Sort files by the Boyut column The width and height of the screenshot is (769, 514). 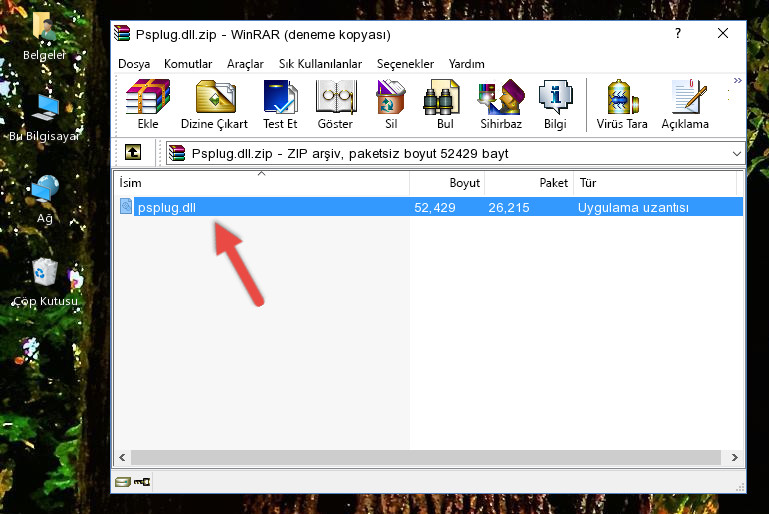tap(447, 183)
